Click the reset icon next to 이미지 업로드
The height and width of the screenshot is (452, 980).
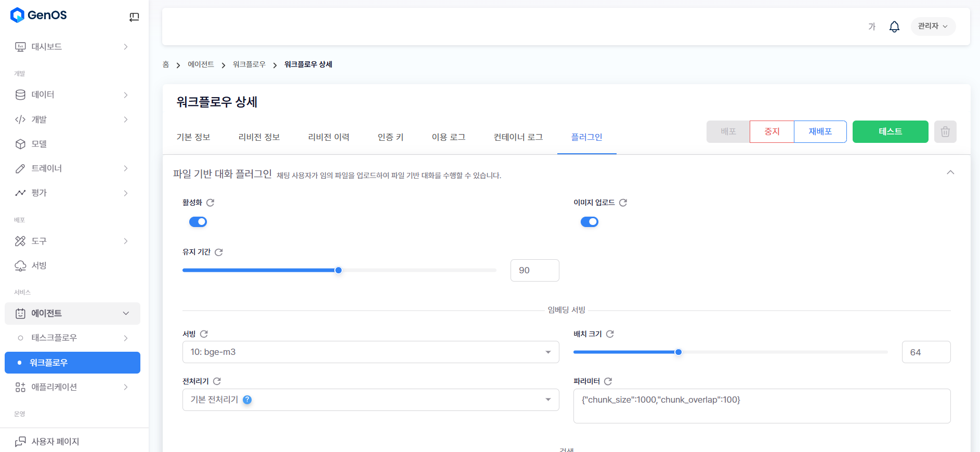click(623, 203)
